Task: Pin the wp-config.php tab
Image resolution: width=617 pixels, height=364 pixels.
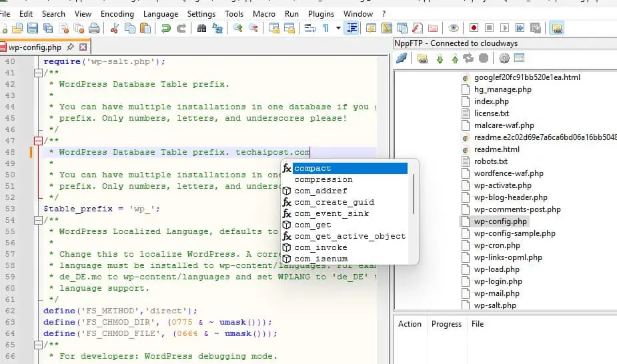Action: (x=71, y=47)
